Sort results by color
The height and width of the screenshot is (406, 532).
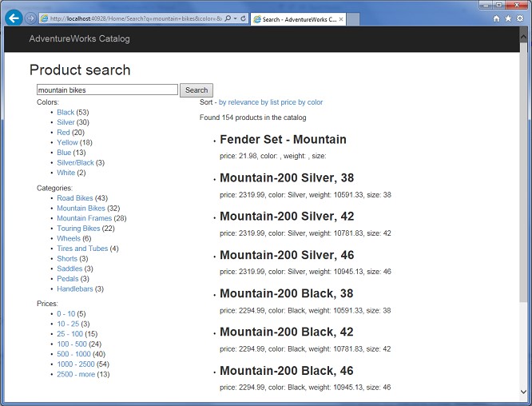[x=311, y=102]
